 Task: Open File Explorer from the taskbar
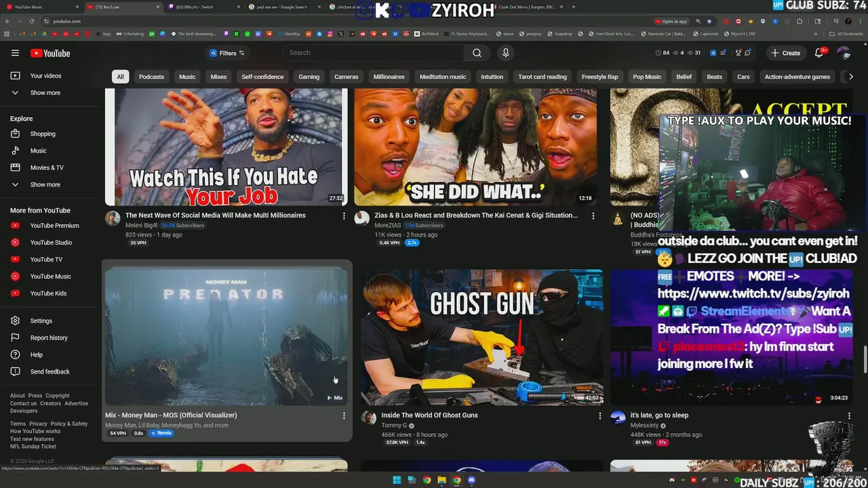441,481
